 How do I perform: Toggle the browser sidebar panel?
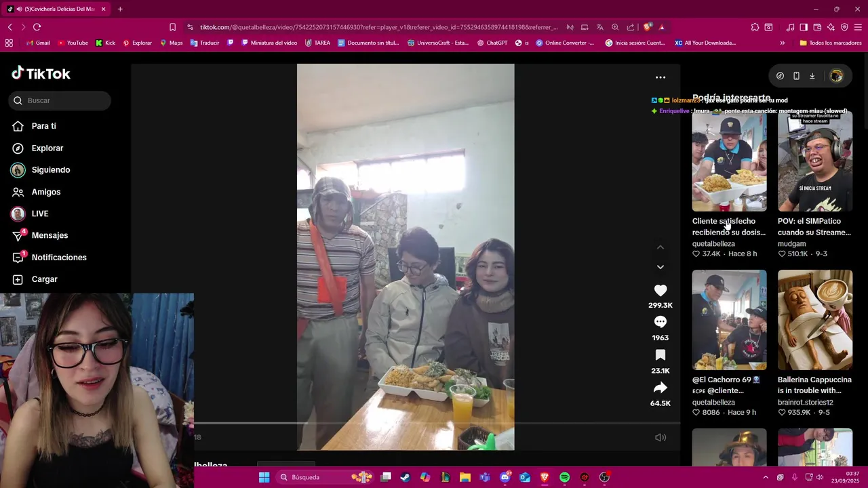pos(804,27)
